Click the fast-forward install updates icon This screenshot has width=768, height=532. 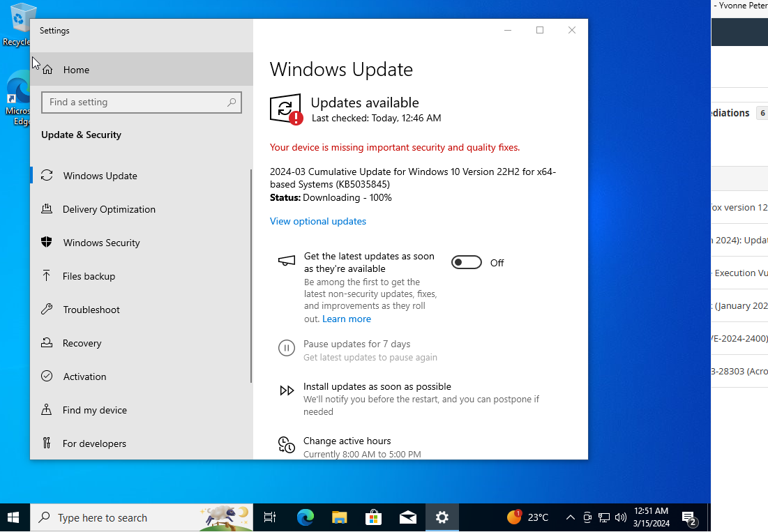tap(287, 390)
